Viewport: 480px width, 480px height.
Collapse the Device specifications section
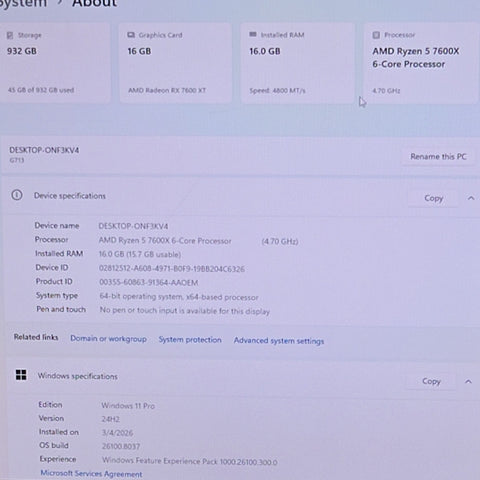click(x=471, y=198)
